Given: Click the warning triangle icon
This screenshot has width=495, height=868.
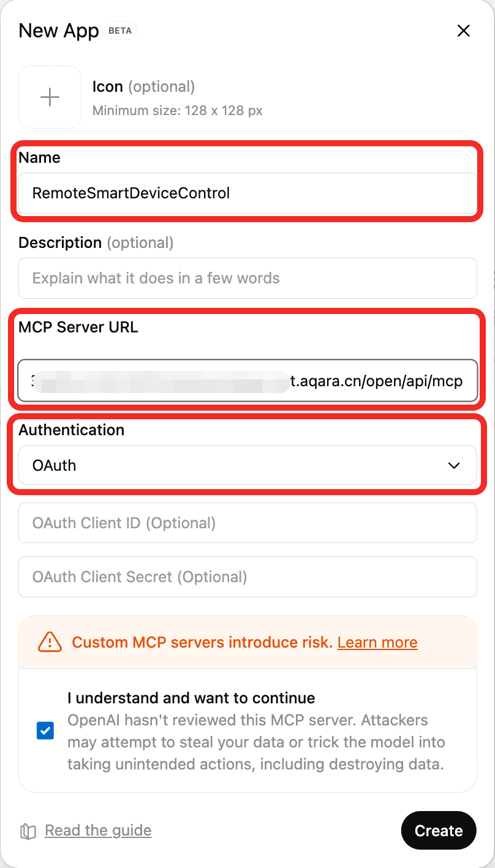Looking at the screenshot, I should 50,642.
